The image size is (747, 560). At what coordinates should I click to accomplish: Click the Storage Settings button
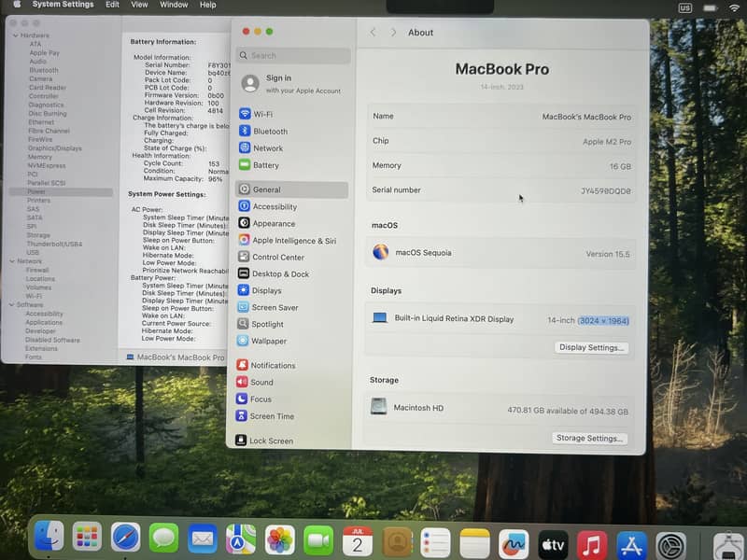(x=589, y=438)
